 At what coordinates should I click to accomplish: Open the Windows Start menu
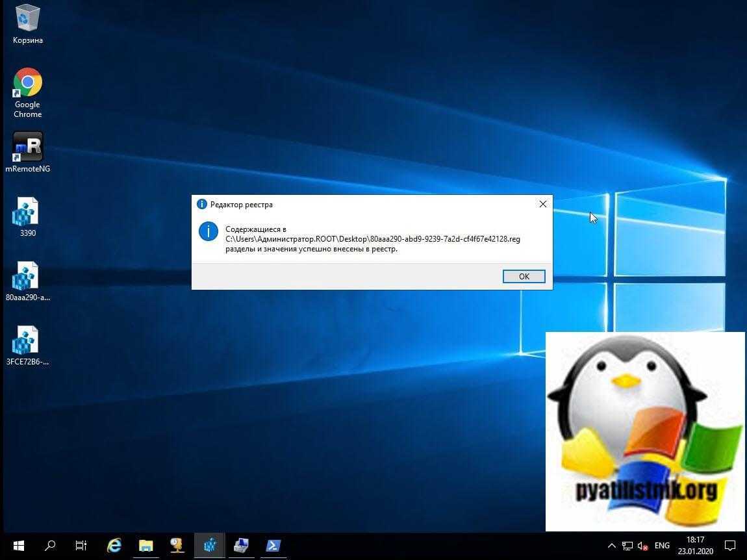[x=19, y=546]
